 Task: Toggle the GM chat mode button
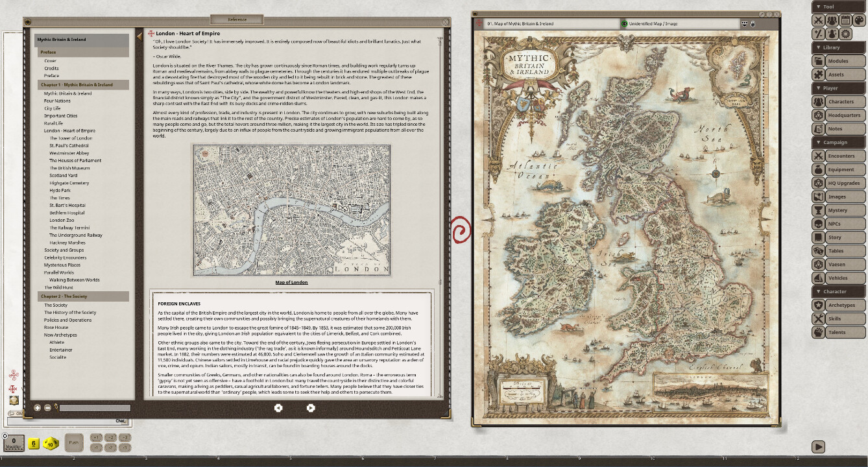point(15,414)
